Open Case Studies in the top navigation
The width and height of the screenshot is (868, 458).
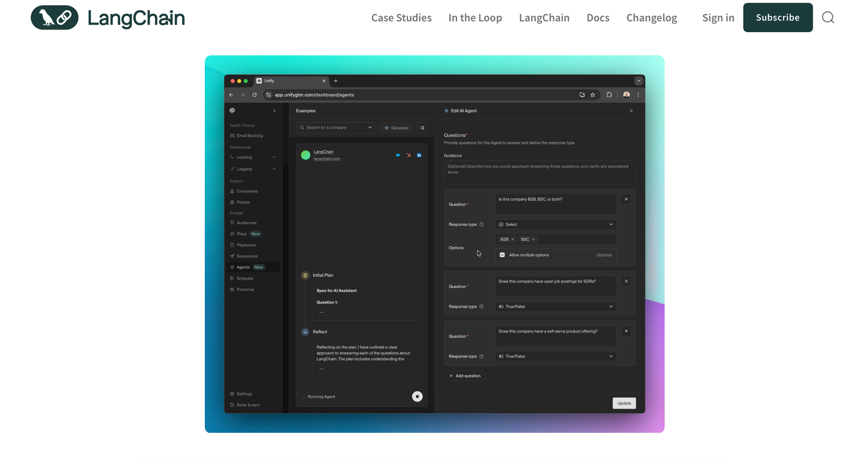(x=401, y=17)
